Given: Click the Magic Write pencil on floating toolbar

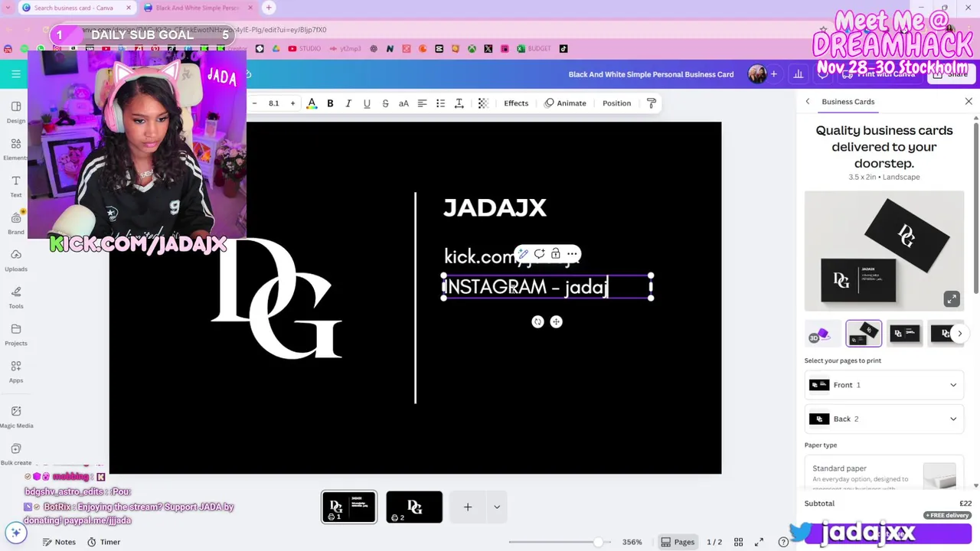Looking at the screenshot, I should click(523, 254).
